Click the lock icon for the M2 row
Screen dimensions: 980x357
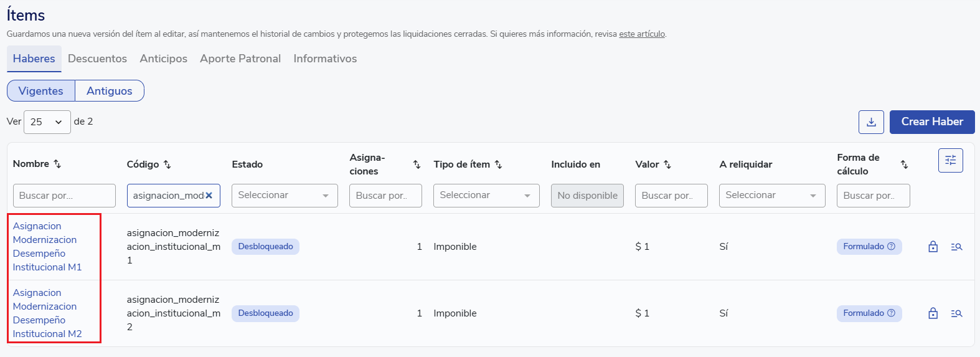(933, 313)
